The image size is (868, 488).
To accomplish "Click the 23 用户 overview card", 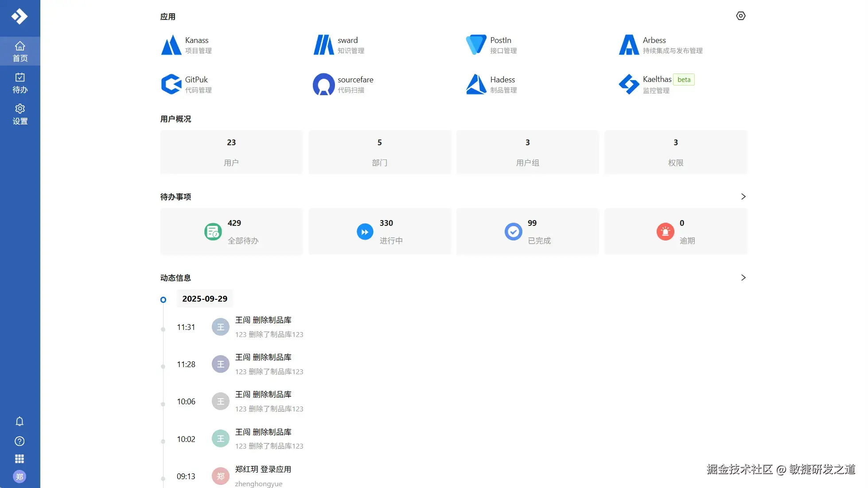I will pos(231,152).
